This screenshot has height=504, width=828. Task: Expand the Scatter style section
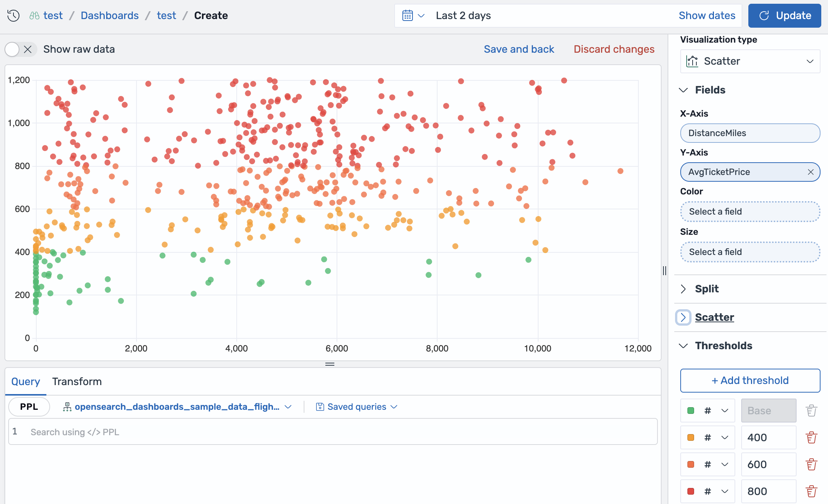pos(683,317)
